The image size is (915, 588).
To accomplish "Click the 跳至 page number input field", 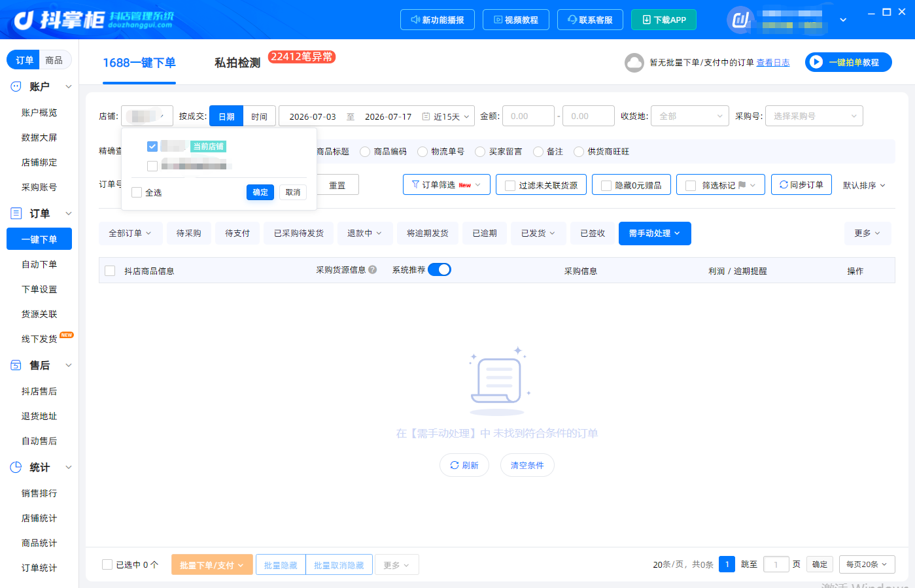I will (x=776, y=564).
